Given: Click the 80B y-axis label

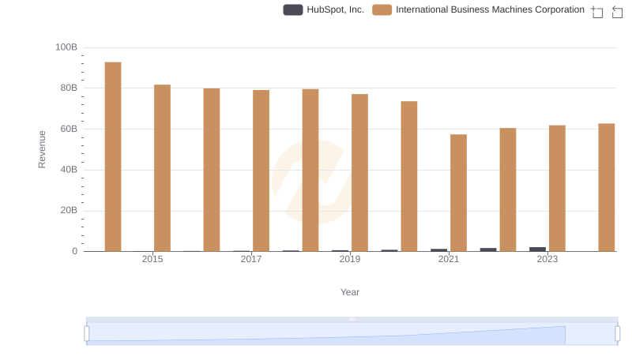Looking at the screenshot, I should tap(69, 88).
